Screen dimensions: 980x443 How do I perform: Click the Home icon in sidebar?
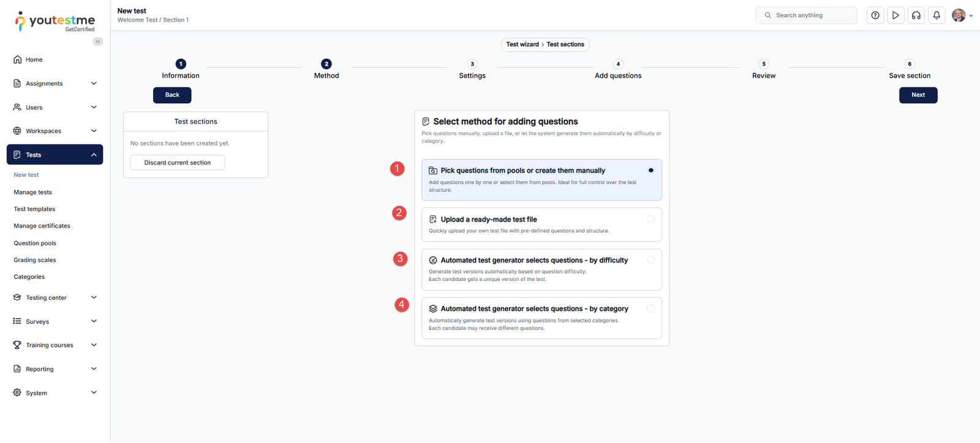[17, 60]
